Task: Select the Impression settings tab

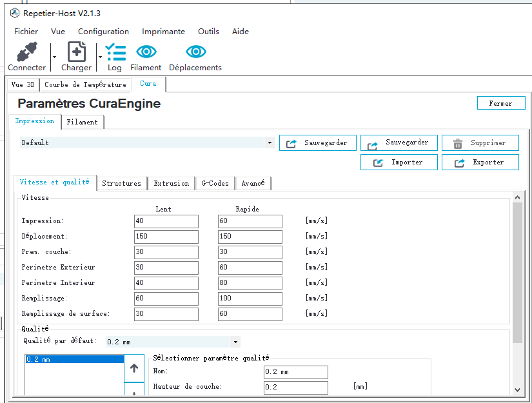Action: coord(35,121)
